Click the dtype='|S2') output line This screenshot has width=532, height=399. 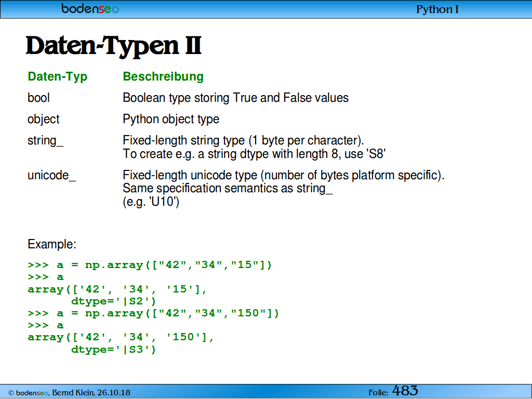point(113,301)
